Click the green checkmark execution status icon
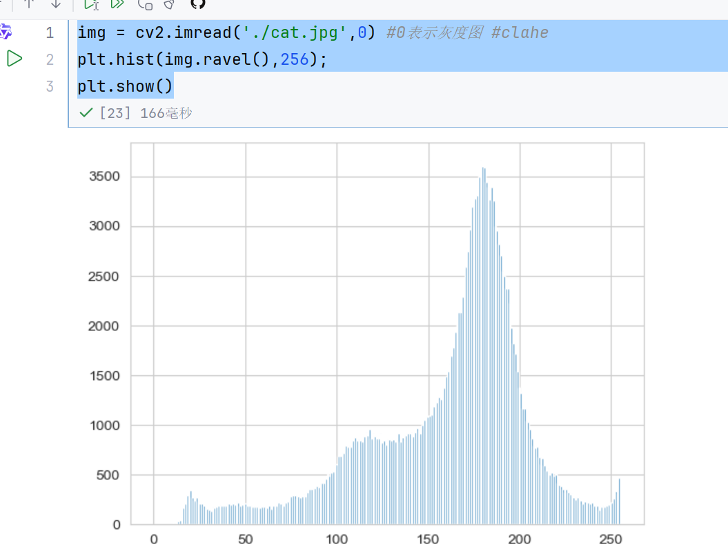The height and width of the screenshot is (560, 728). 86,112
